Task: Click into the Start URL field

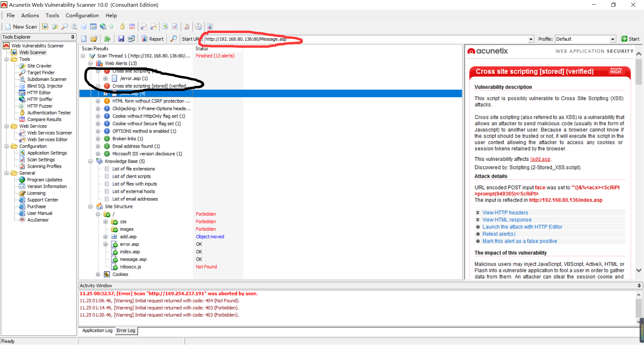Action: [366, 39]
